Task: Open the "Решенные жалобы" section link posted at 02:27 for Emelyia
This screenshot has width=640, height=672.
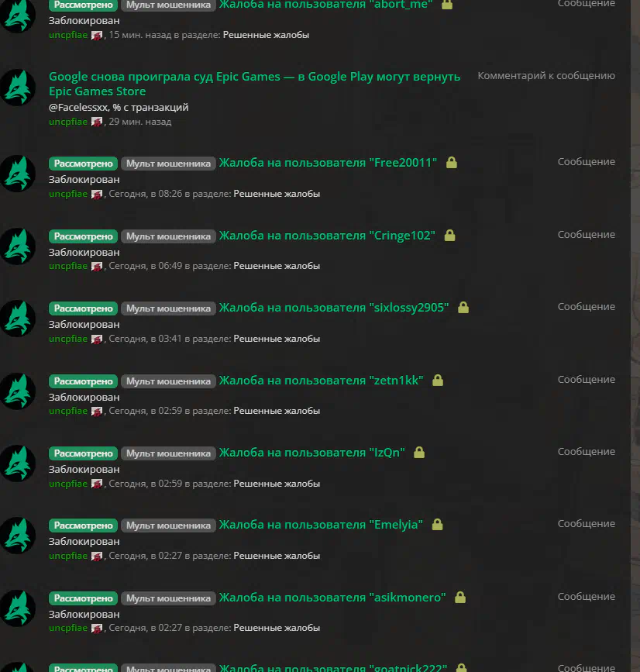Action: click(277, 556)
